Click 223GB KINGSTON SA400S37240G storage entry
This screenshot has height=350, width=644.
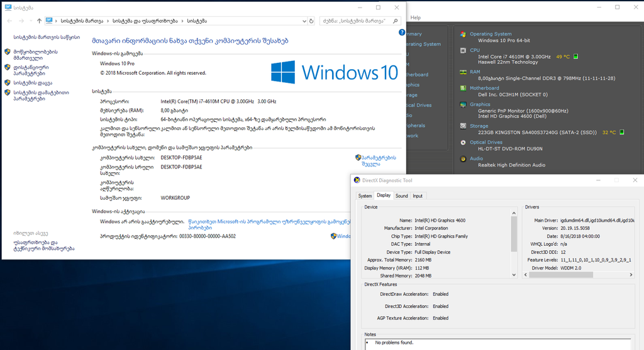click(x=537, y=133)
